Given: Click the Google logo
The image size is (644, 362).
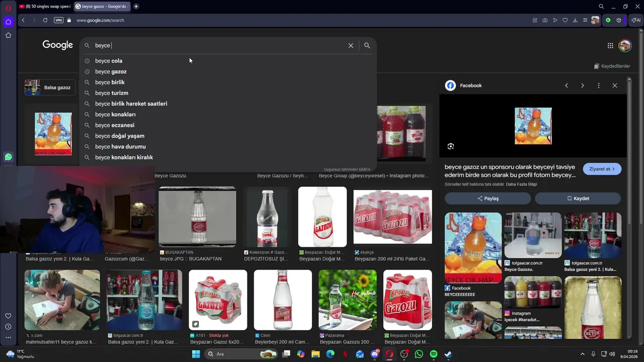Looking at the screenshot, I should point(58,45).
